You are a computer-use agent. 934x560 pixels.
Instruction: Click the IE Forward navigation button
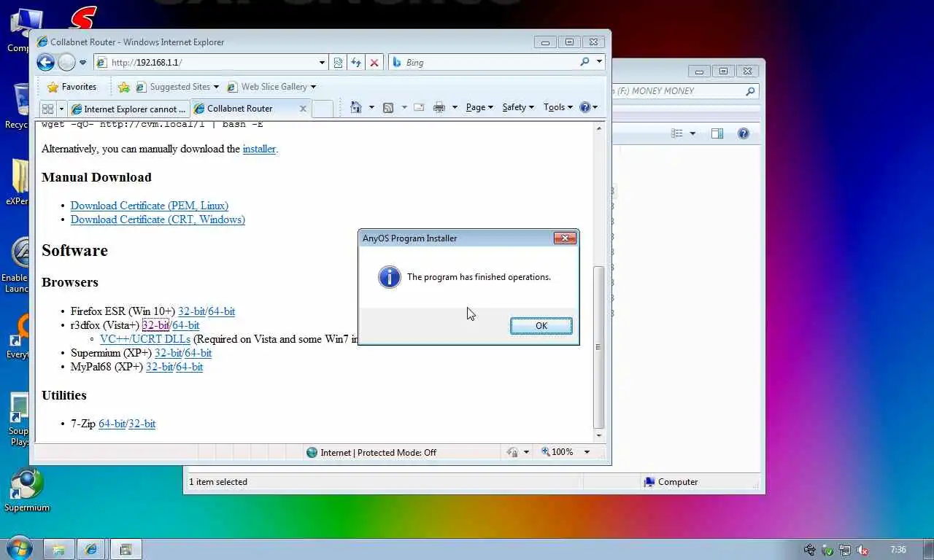click(x=66, y=63)
